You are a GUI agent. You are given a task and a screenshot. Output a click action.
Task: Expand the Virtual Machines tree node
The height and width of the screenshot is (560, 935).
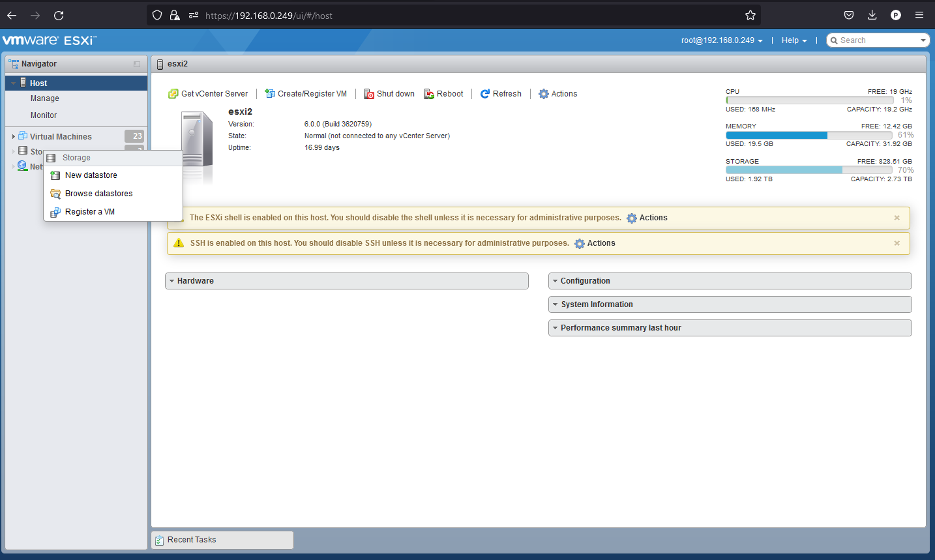click(x=13, y=137)
